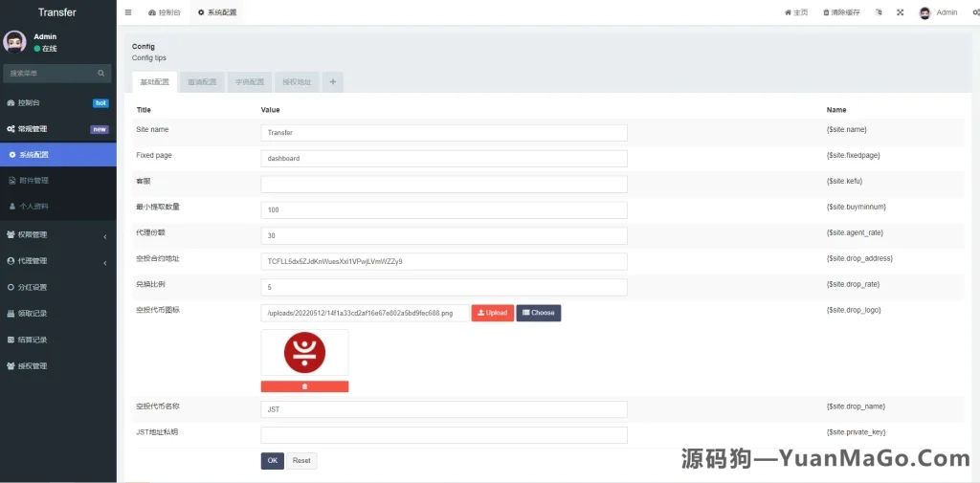Click the 空投代币名称 field showing JST
The width and height of the screenshot is (980, 483).
tap(444, 409)
